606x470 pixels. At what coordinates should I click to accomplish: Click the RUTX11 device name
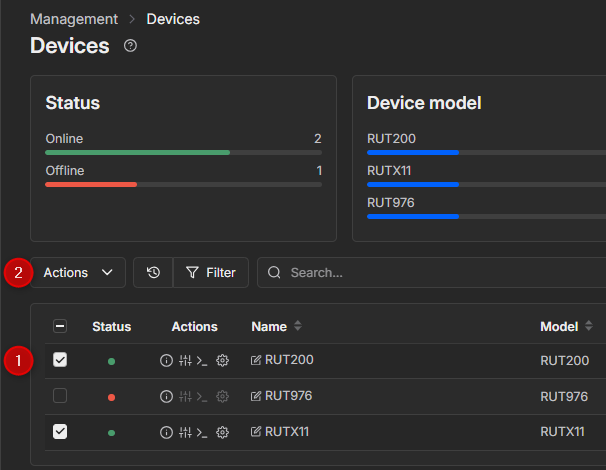tap(287, 432)
